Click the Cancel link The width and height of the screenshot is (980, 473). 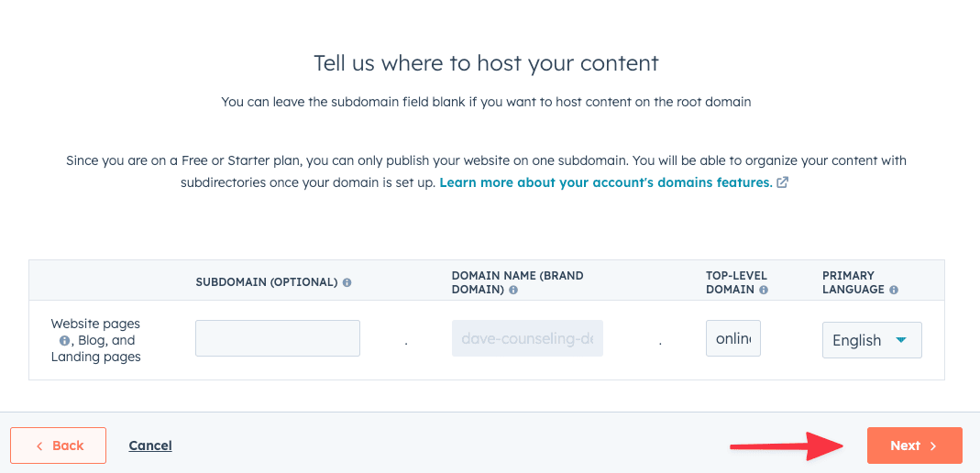(x=150, y=445)
